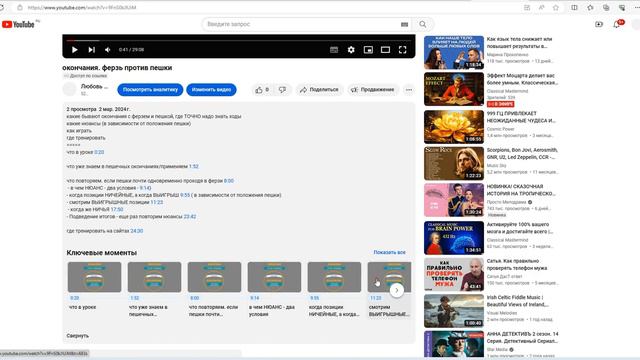This screenshot has width=640, height=360.
Task: Open Slow Rock Scorpions compilation video
Action: tap(454, 163)
